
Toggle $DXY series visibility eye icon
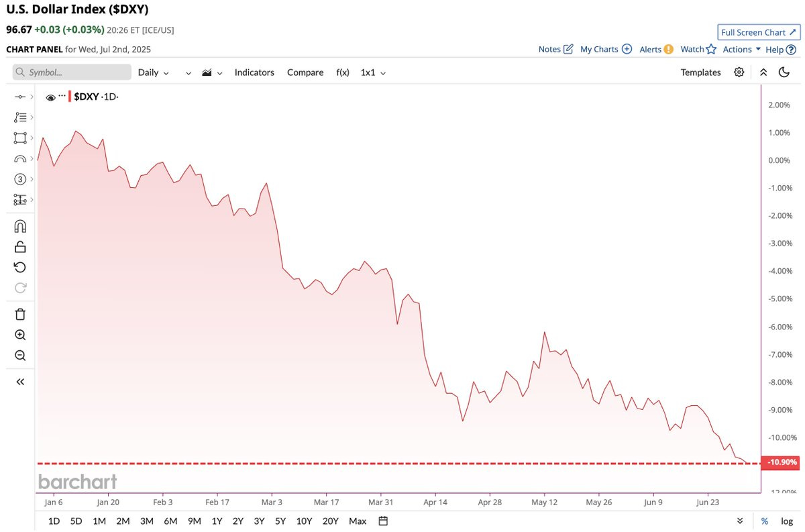(x=50, y=98)
